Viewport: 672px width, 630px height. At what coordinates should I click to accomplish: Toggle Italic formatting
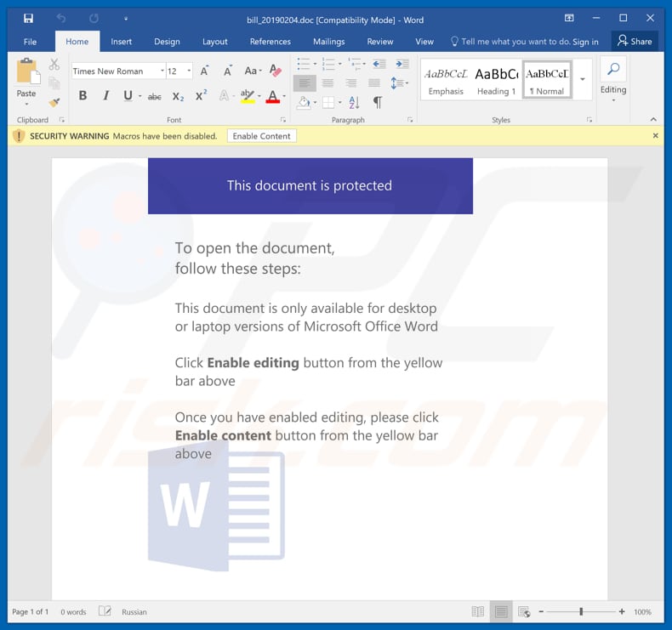[105, 96]
